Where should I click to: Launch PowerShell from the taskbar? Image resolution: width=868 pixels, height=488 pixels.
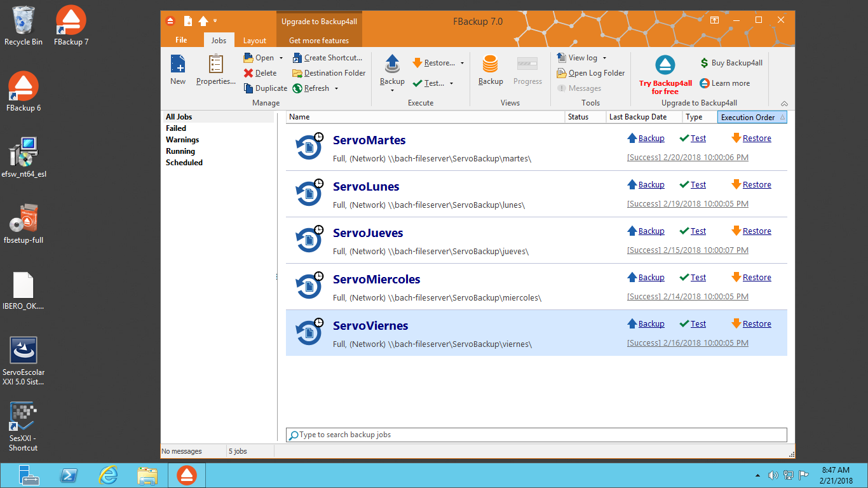tap(69, 475)
